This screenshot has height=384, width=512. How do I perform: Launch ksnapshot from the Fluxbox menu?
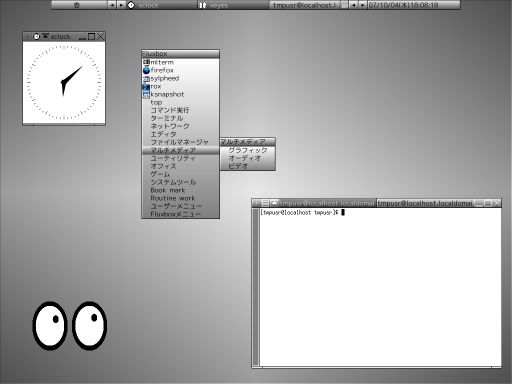(180, 94)
